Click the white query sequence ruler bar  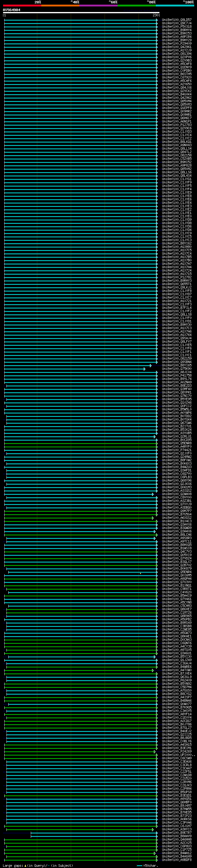81,13
